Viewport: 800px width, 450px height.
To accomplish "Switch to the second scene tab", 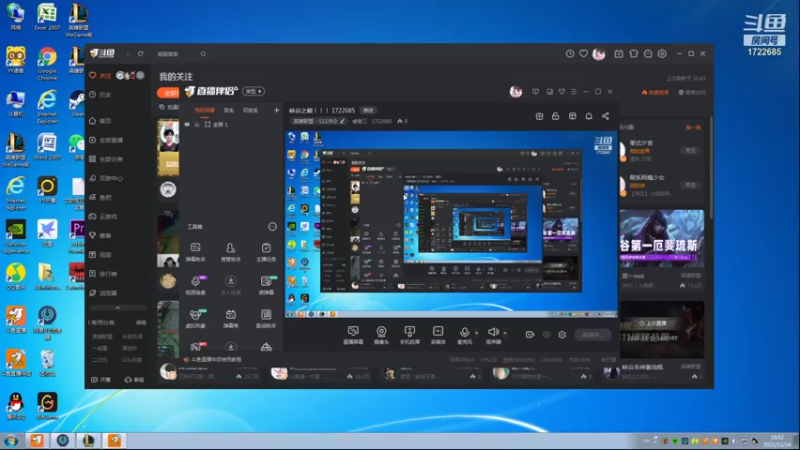I will [x=229, y=110].
